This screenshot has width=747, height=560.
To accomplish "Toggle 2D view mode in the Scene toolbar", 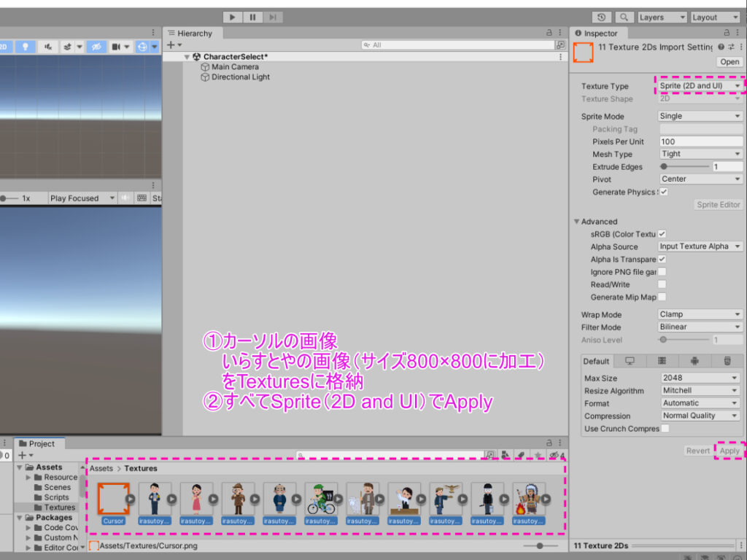I will 5,47.
